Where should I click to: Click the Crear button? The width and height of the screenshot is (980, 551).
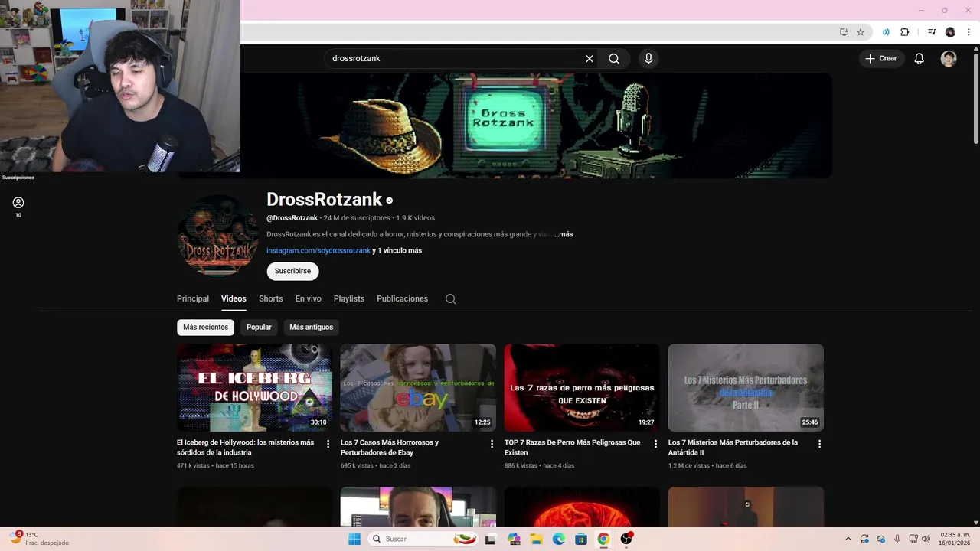881,58
